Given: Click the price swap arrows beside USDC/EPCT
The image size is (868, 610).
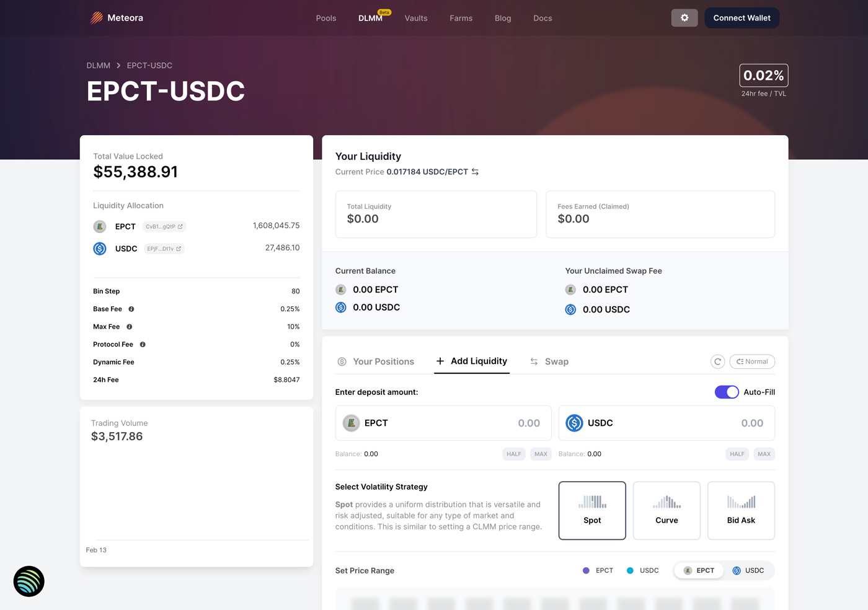Looking at the screenshot, I should pyautogui.click(x=475, y=172).
